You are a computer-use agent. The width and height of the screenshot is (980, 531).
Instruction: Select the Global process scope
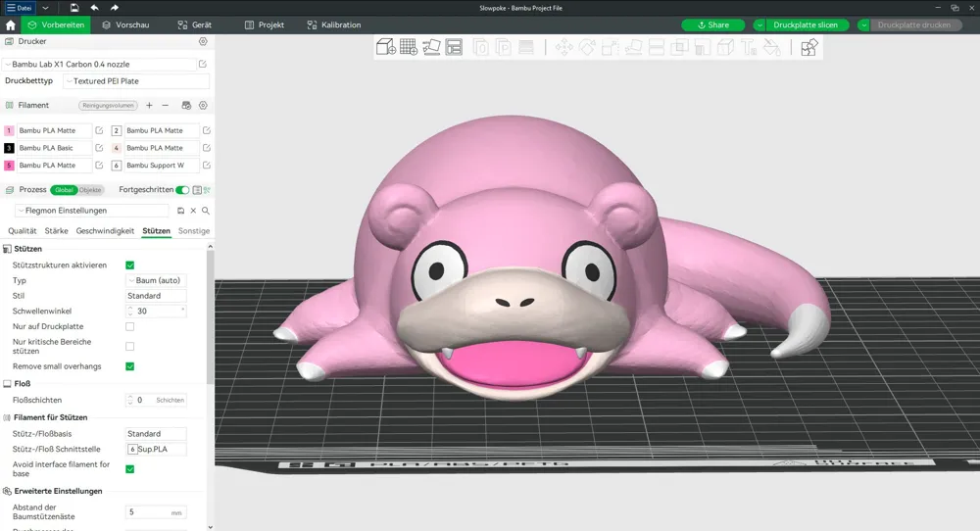click(x=64, y=190)
